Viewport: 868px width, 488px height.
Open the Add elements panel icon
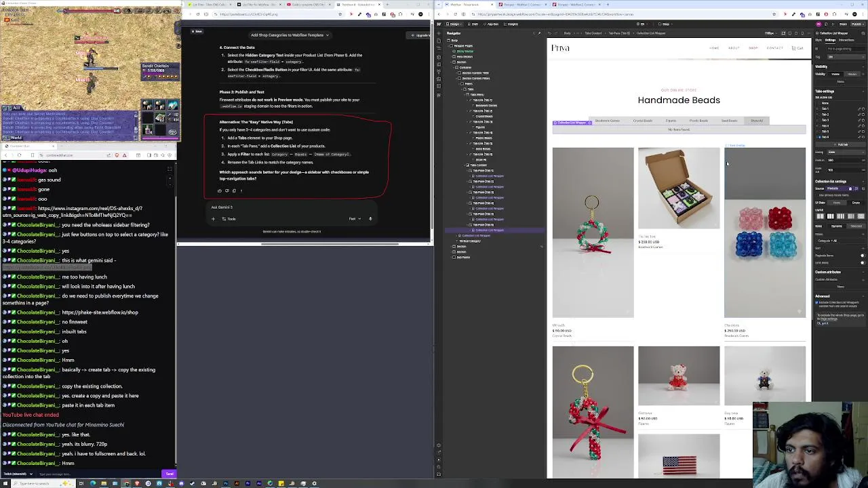(439, 33)
